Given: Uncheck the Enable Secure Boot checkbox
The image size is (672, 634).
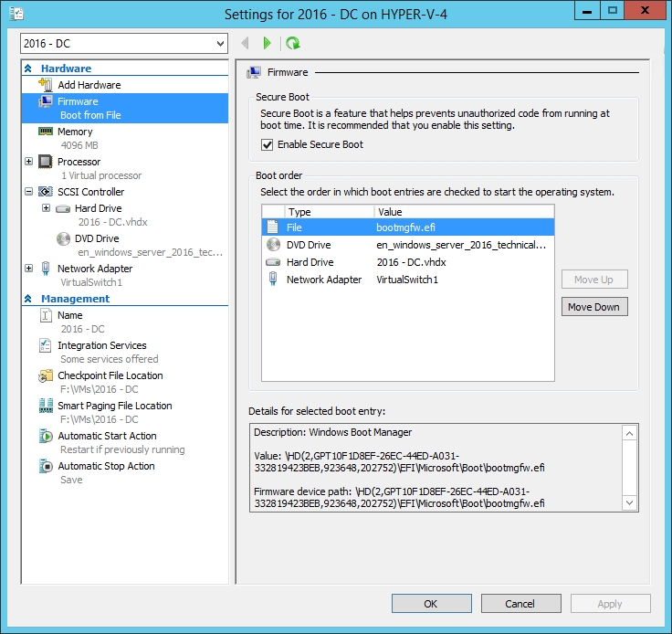Looking at the screenshot, I should click(268, 144).
